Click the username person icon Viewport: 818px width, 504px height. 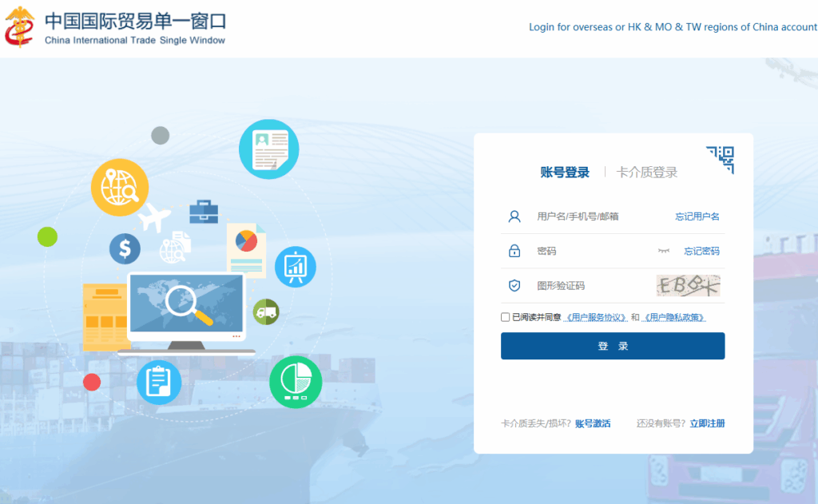point(513,216)
